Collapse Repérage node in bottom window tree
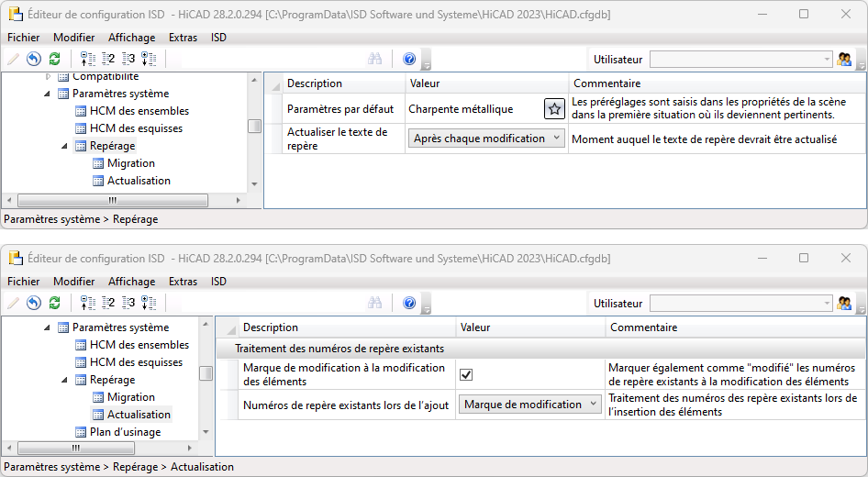The height and width of the screenshot is (477, 868). (64, 380)
